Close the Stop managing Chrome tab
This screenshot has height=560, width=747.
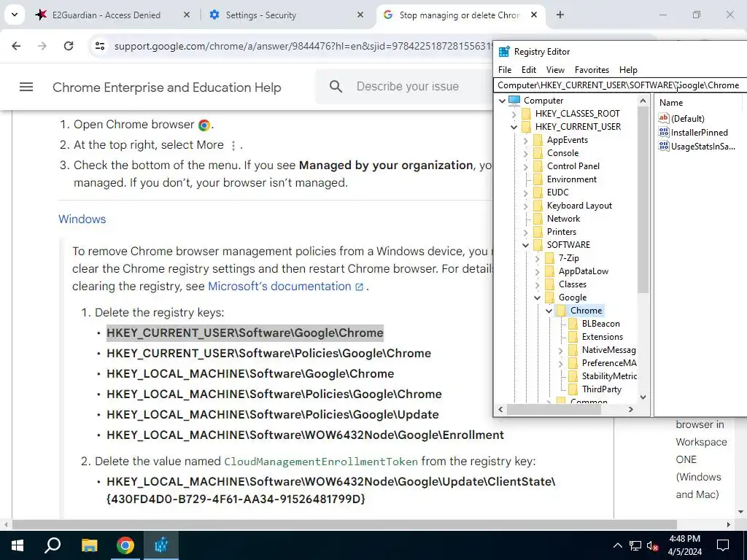pos(534,15)
